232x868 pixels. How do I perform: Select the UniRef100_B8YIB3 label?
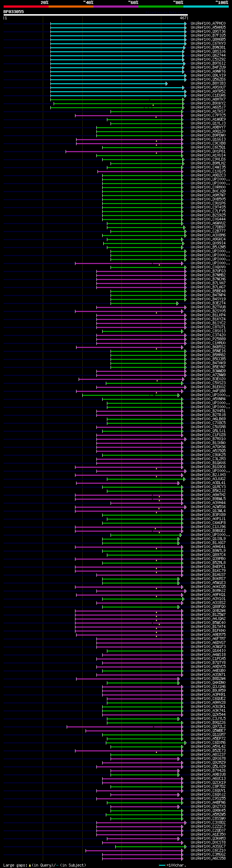[x=208, y=84]
